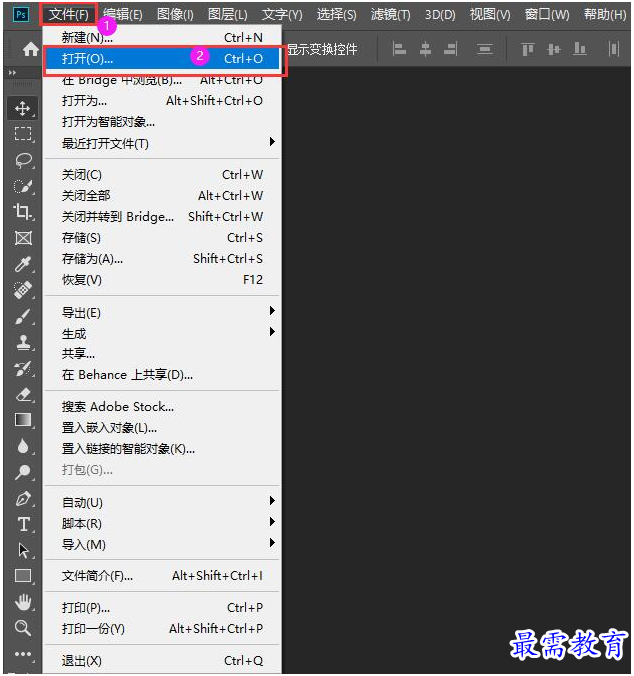Expand the 导出(E) submenu
Screen dimensions: 634x676
click(x=162, y=312)
